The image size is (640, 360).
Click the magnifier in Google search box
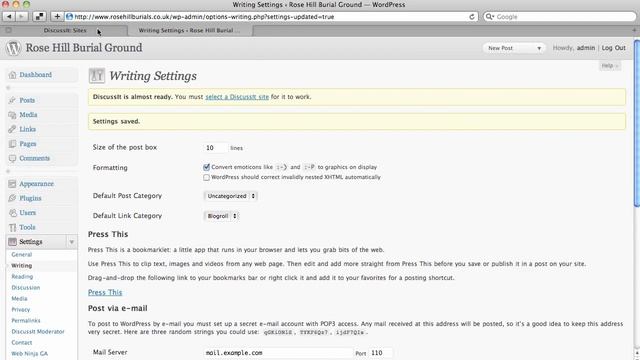click(x=489, y=17)
